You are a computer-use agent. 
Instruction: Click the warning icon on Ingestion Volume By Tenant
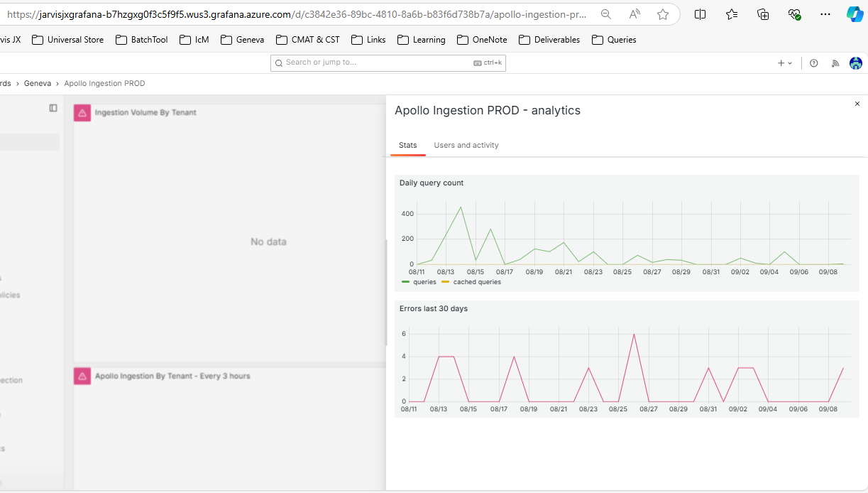click(x=82, y=113)
